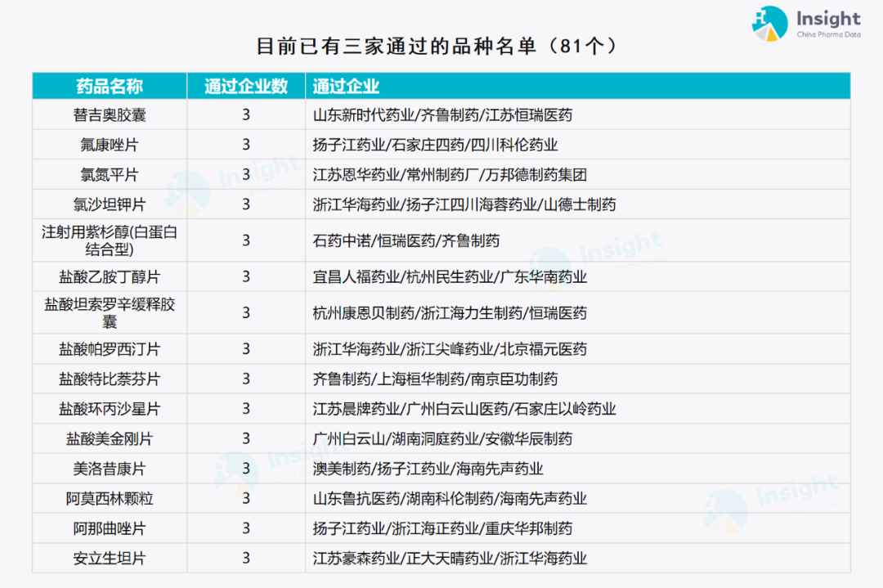Select the cell 替吉奥胶囊
The image size is (883, 588).
click(110, 114)
